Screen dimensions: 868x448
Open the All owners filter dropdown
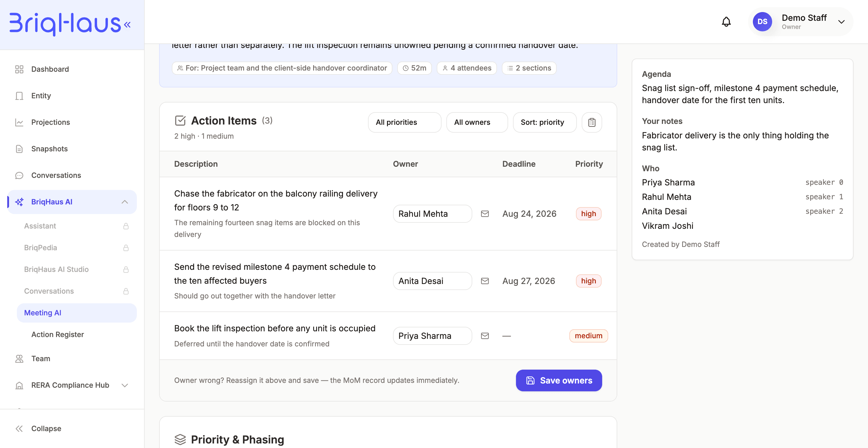(477, 122)
